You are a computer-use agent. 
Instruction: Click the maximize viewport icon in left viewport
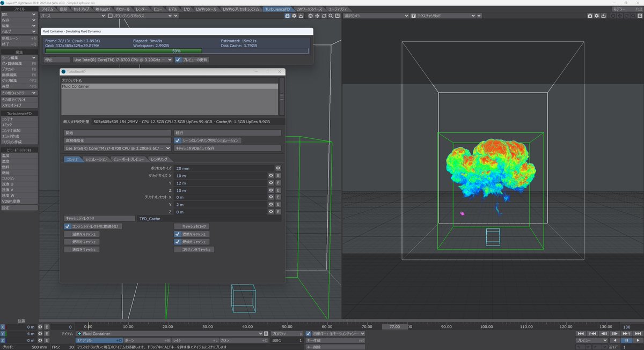click(338, 16)
